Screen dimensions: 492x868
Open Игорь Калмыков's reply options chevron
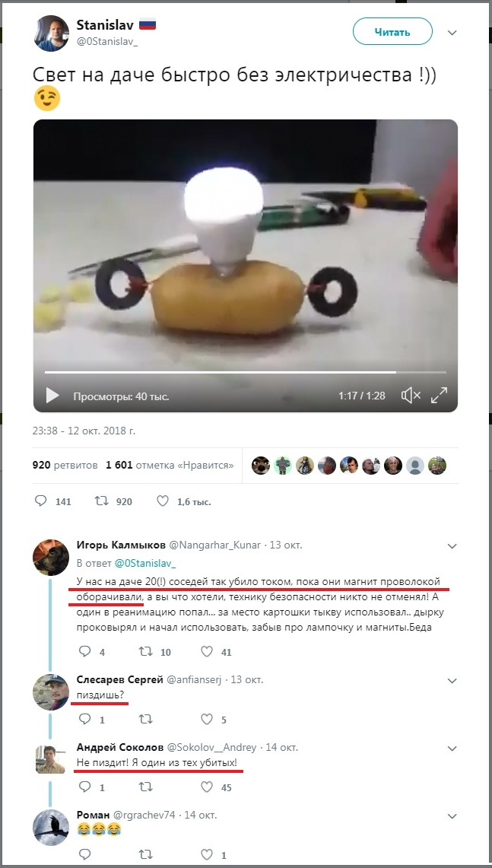[452, 545]
